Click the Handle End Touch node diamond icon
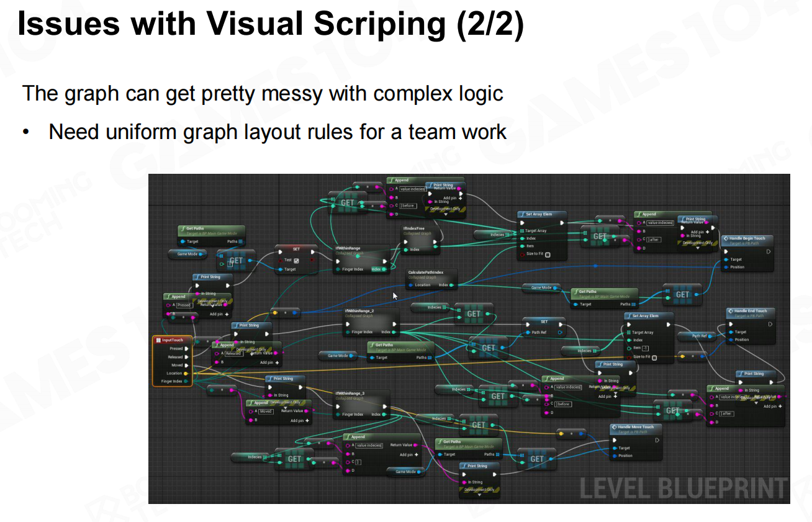Image resolution: width=812 pixels, height=522 pixels. tap(729, 311)
